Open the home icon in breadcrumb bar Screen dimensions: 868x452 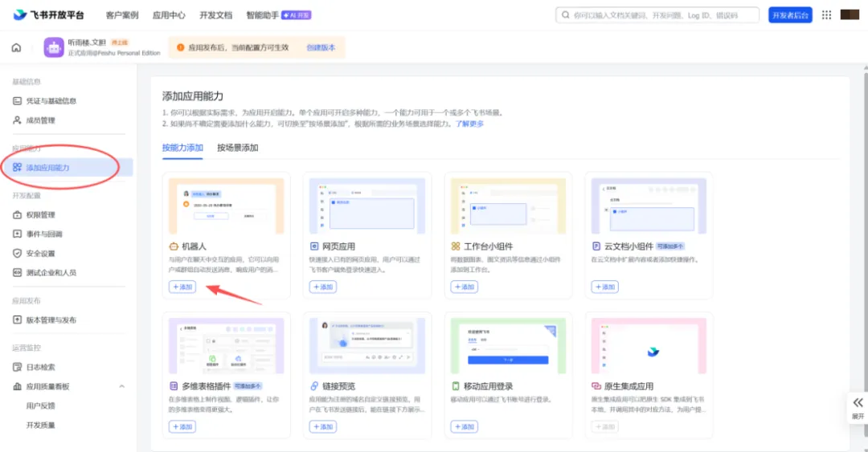pos(17,47)
